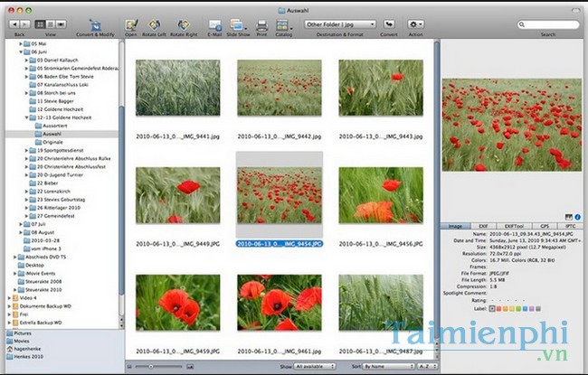Select thumbnail IMG_9441.jpg
This screenshot has width=588, height=375.
[177, 88]
